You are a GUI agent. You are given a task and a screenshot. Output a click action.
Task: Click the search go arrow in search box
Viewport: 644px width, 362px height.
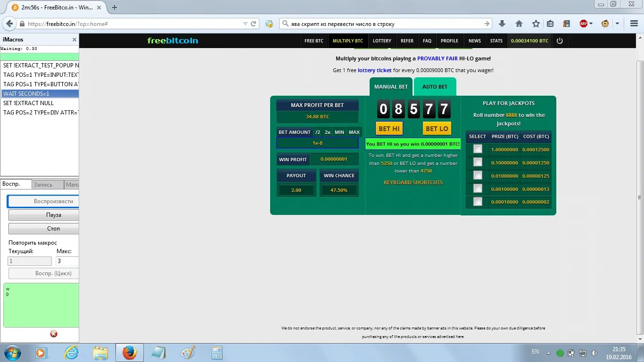pos(487,24)
